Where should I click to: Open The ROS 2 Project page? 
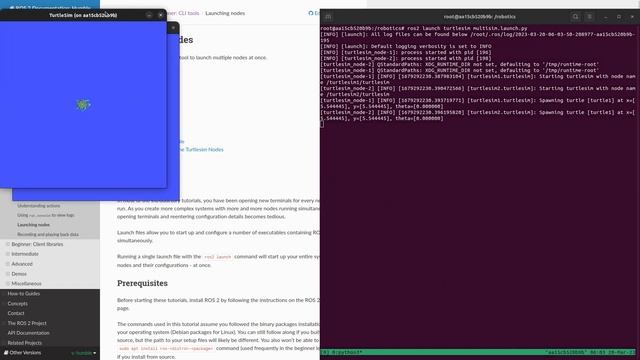click(x=27, y=323)
